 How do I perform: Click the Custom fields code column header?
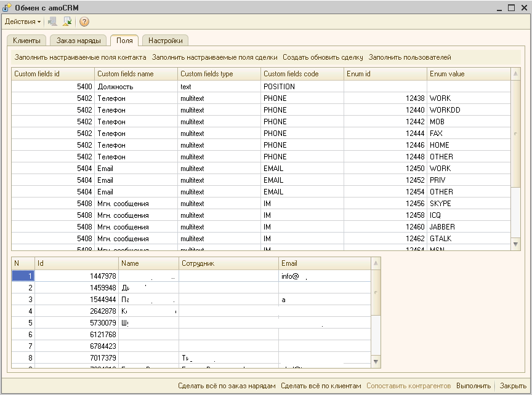coord(302,74)
